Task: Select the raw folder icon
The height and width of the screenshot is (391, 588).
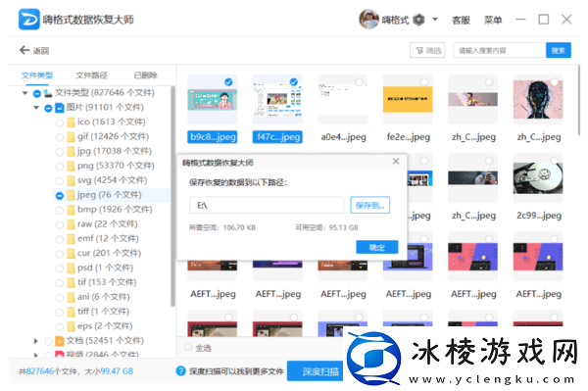Action: coord(71,224)
